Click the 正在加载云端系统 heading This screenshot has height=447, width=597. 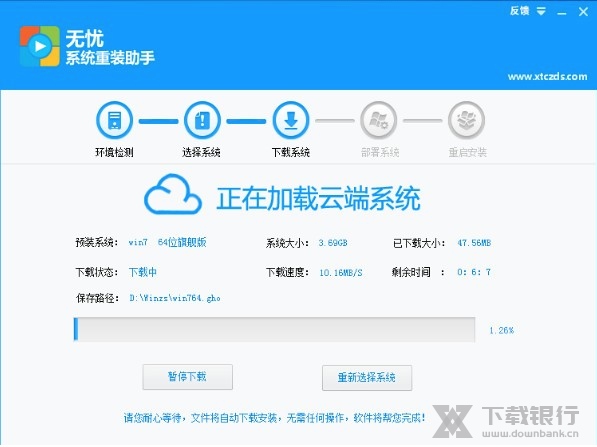pyautogui.click(x=319, y=198)
